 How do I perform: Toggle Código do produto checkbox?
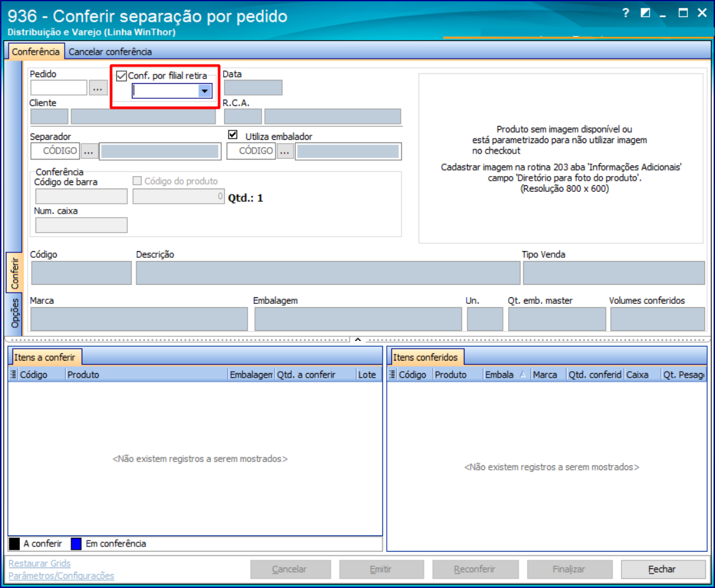pyautogui.click(x=137, y=181)
